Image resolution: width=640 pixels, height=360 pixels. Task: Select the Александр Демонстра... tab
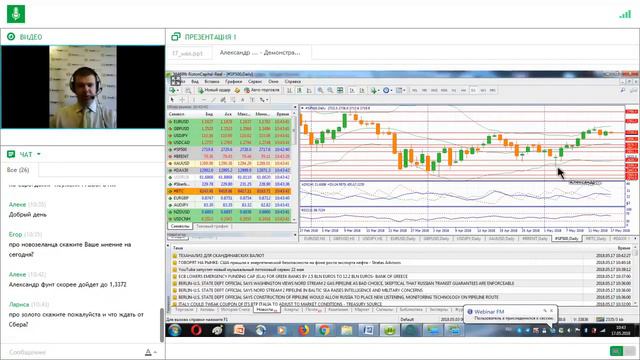(260, 53)
